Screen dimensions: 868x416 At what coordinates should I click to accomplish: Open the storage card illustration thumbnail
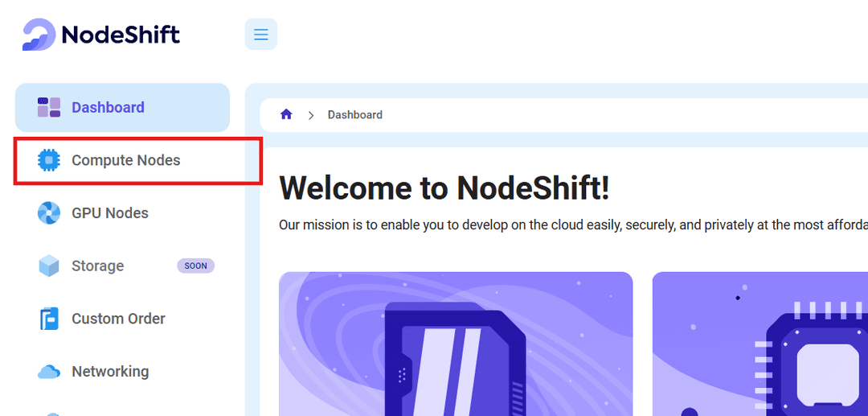click(x=456, y=344)
